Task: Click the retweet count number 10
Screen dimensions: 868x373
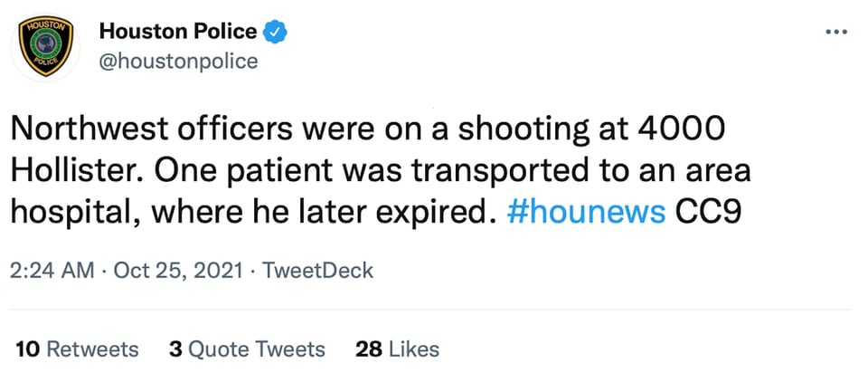Action: pyautogui.click(x=27, y=349)
